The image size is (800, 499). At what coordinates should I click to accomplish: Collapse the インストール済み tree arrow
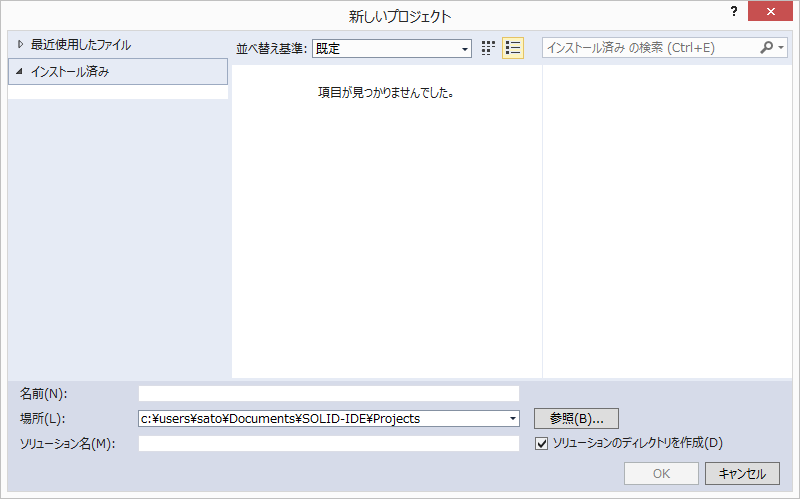tap(19, 72)
